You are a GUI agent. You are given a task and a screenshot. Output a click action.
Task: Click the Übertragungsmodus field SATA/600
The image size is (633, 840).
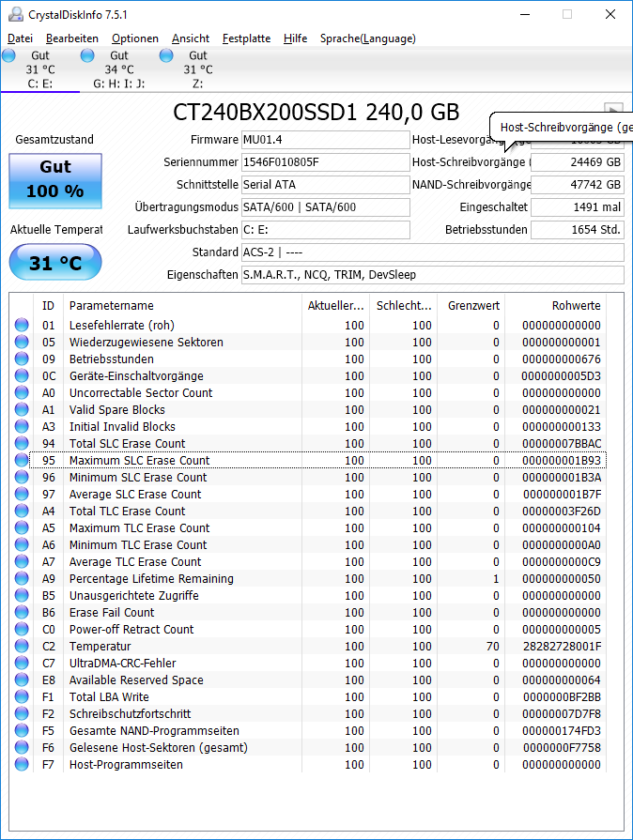(x=325, y=207)
